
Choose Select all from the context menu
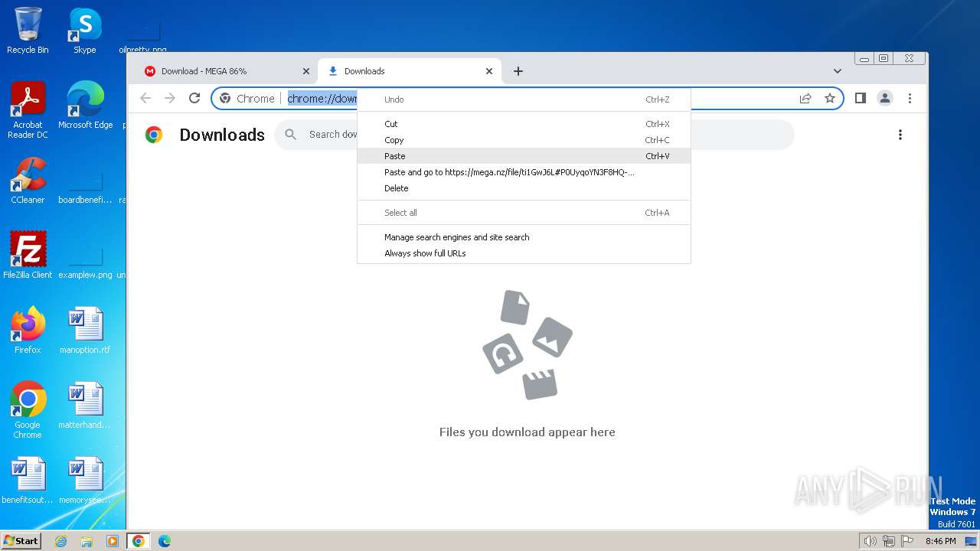tap(524, 213)
